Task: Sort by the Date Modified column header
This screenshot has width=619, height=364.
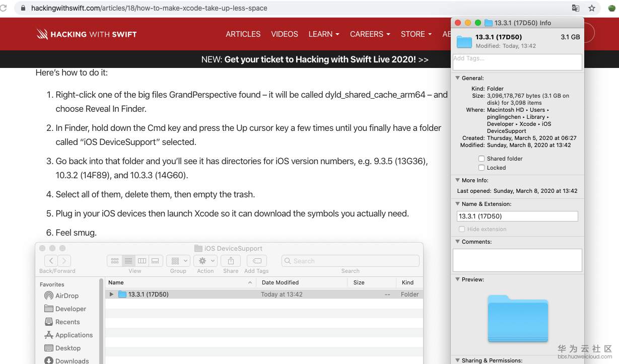Action: [x=302, y=282]
